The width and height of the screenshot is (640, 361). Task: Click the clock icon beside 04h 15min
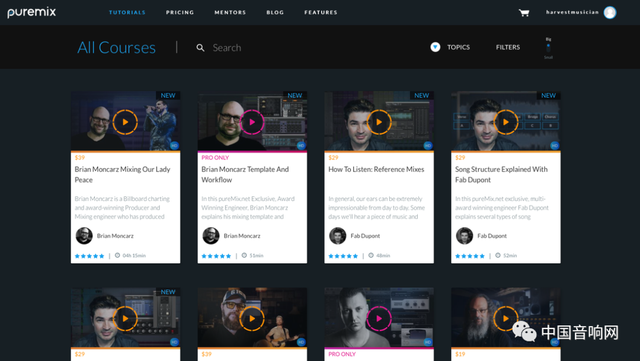pos(117,255)
